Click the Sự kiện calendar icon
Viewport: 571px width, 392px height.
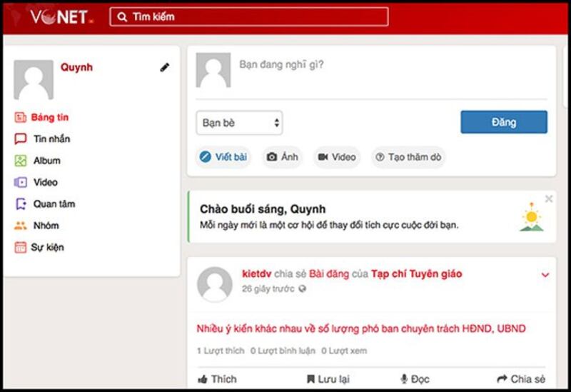(21, 248)
